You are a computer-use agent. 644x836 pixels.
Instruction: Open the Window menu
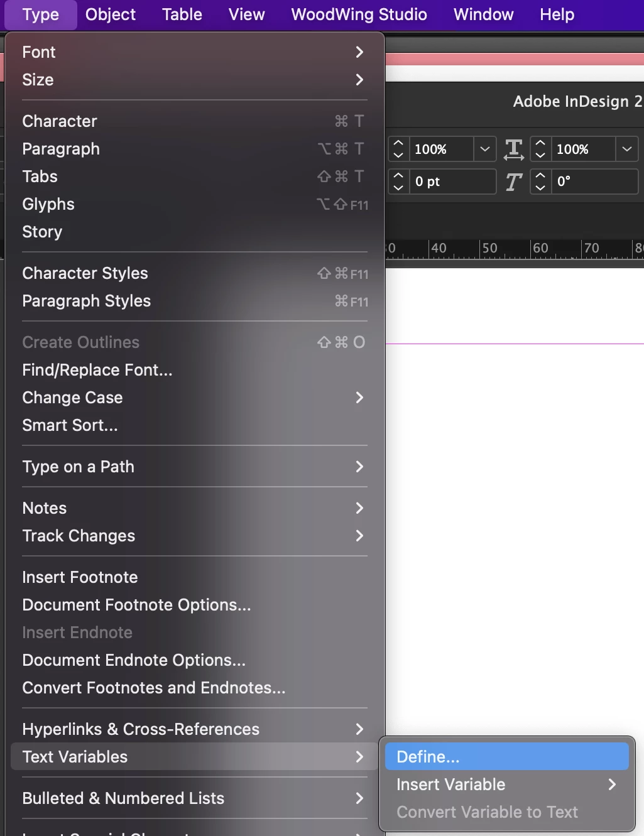[x=484, y=14]
